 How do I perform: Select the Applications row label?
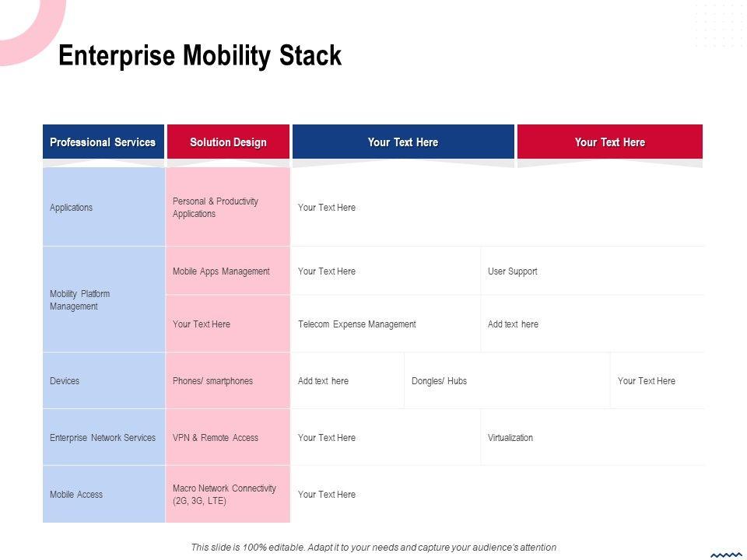coord(72,208)
